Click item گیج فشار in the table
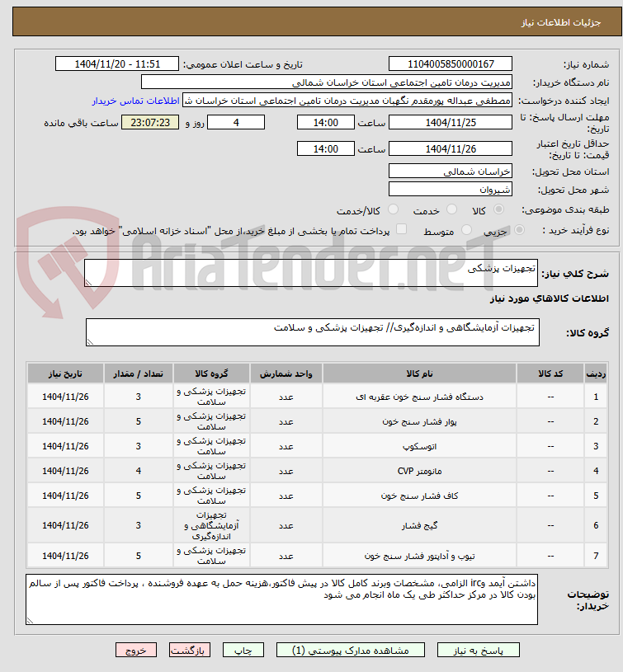The width and height of the screenshot is (623, 672). click(x=419, y=525)
